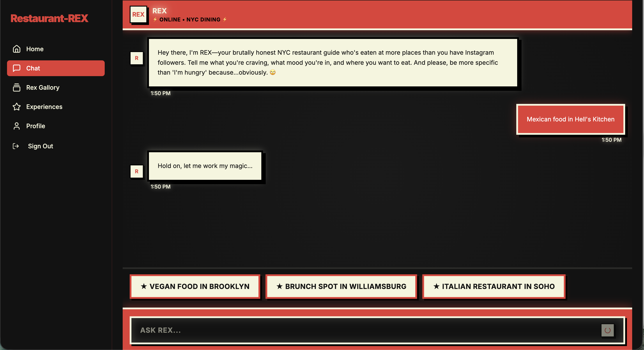This screenshot has width=644, height=350.
Task: Click the Sign Out arrow icon
Action: 16,146
